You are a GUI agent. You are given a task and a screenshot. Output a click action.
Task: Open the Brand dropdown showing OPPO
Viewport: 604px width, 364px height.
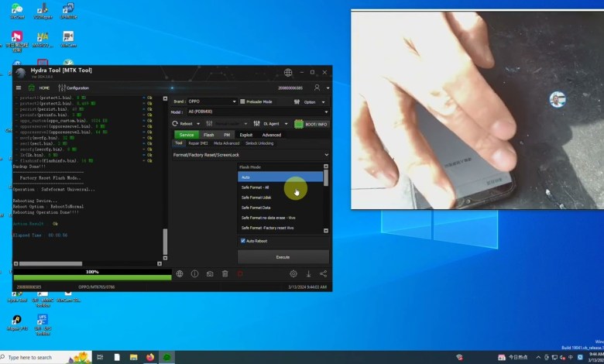point(212,101)
